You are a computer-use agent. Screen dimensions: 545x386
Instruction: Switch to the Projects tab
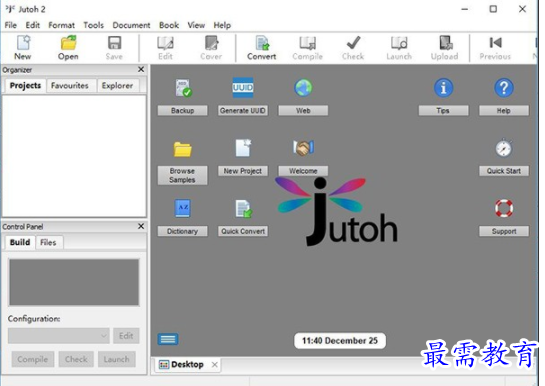(25, 85)
